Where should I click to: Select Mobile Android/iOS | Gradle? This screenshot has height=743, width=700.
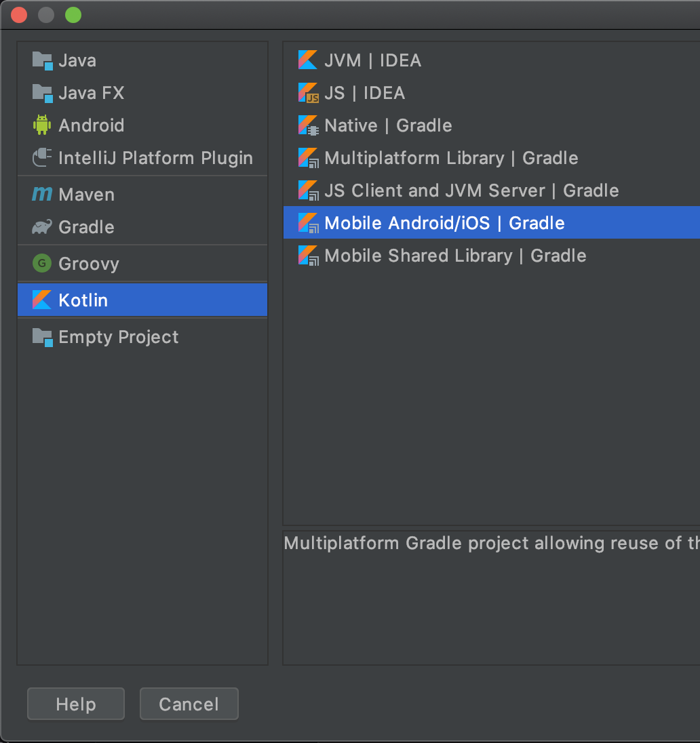click(x=444, y=223)
